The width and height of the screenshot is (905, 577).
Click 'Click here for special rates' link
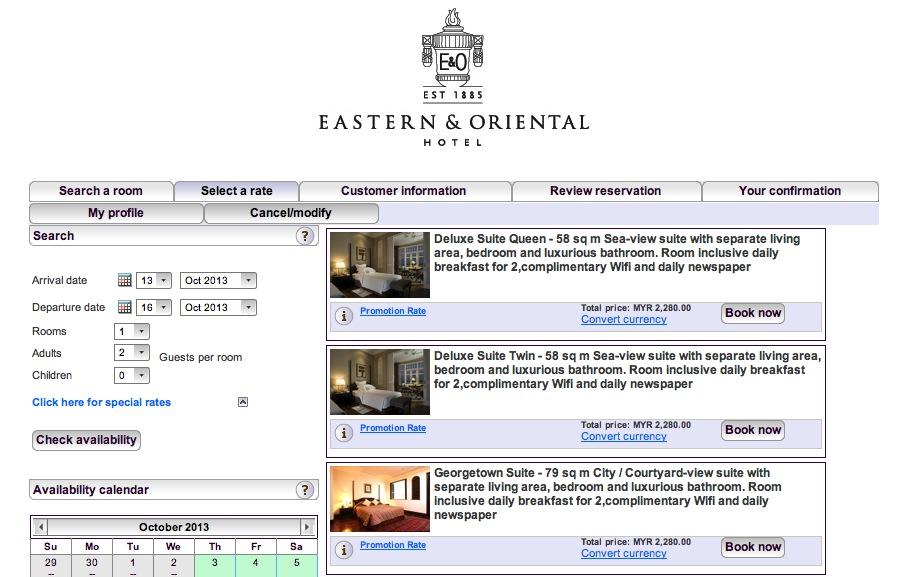point(102,402)
